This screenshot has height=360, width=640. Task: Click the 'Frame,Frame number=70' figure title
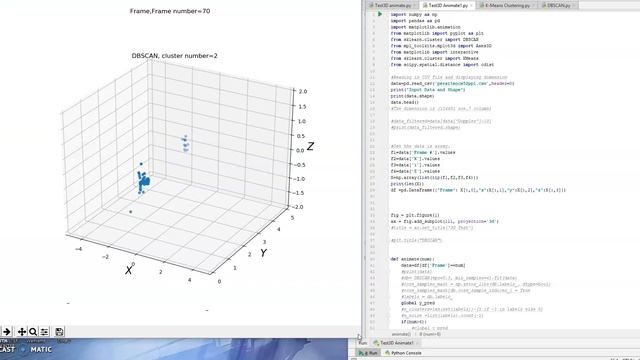170,11
